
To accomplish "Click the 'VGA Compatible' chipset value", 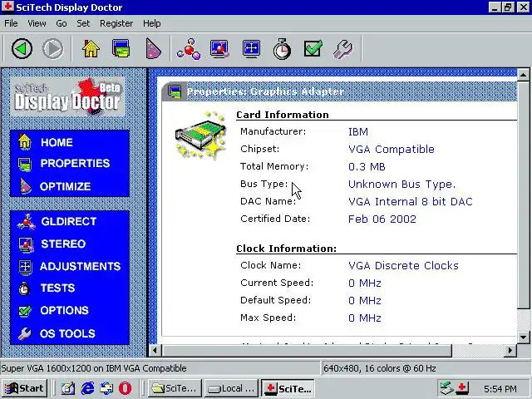I will click(392, 150).
